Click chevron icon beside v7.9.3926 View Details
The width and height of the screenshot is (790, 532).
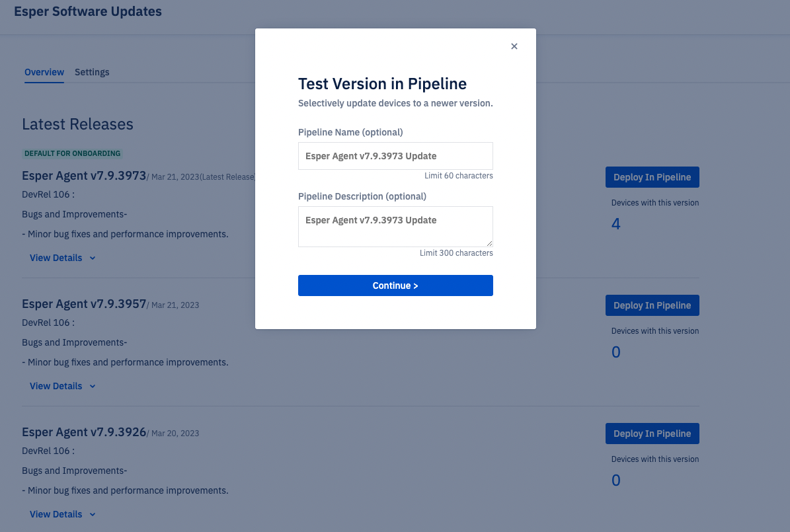click(93, 515)
